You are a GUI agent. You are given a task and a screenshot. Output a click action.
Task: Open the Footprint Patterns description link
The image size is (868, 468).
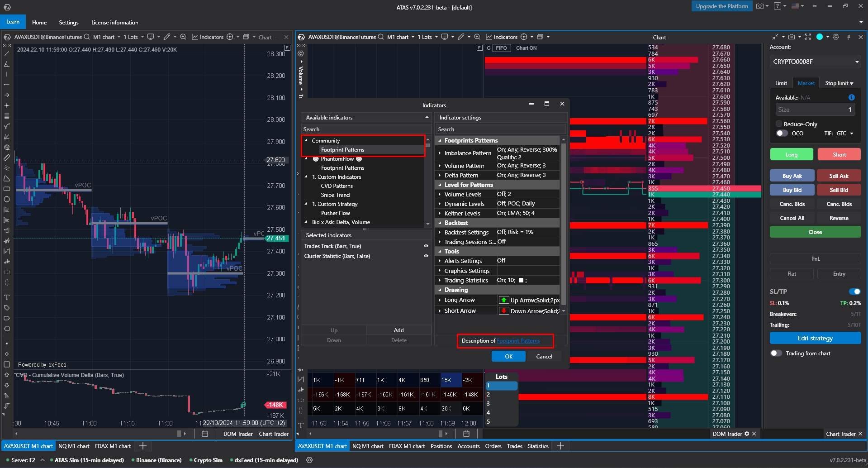pyautogui.click(x=518, y=341)
